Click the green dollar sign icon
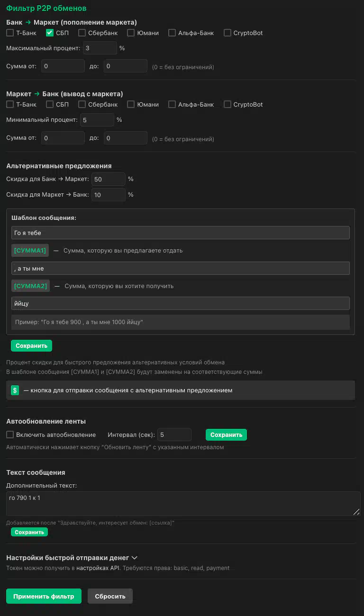 (15, 390)
